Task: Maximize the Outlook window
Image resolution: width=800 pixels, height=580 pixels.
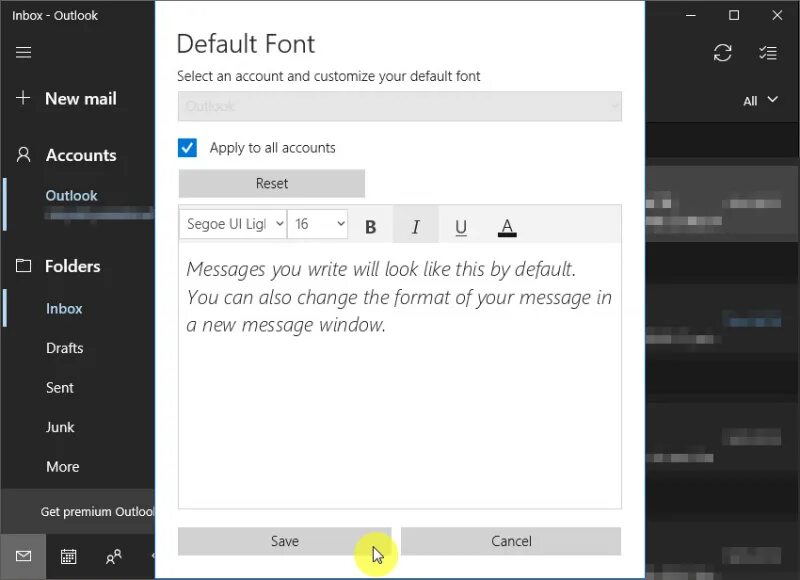Action: tap(734, 15)
